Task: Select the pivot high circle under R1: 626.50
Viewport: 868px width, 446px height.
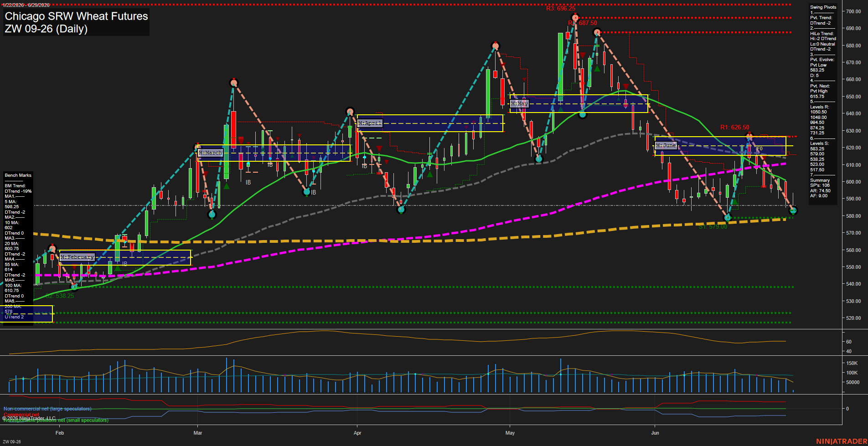Action: pos(750,135)
